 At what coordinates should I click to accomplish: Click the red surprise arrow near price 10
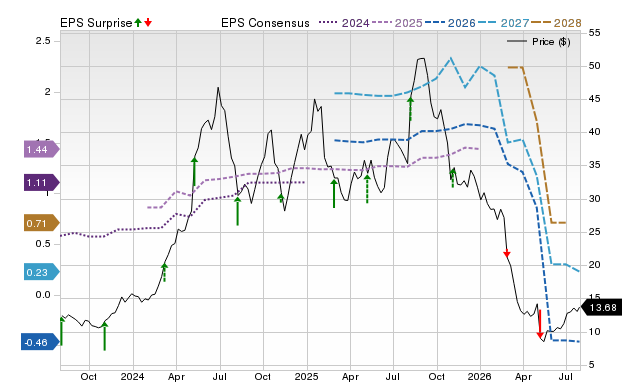coord(540,324)
